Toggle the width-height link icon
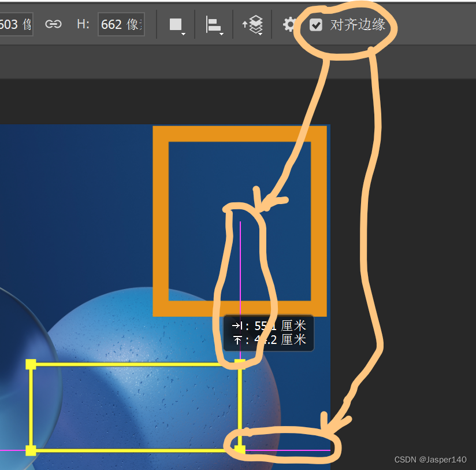Screen dimensions: 476x470 [53, 24]
